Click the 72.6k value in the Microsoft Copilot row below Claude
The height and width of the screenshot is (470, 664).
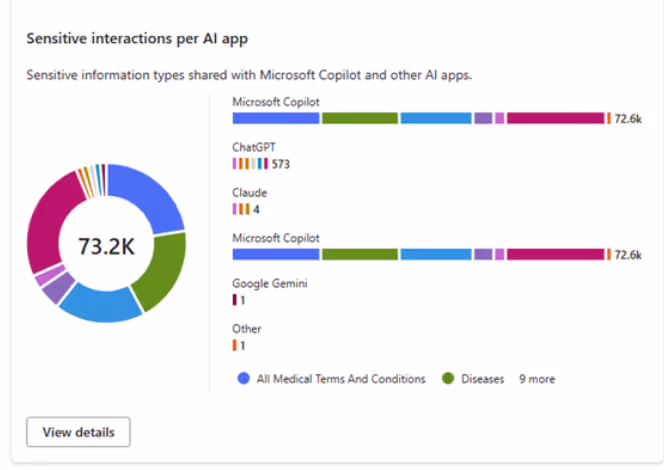(628, 255)
